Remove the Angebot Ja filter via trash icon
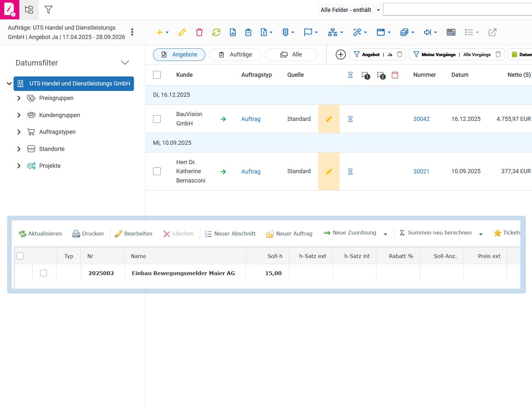This screenshot has width=532, height=408. 399,55
